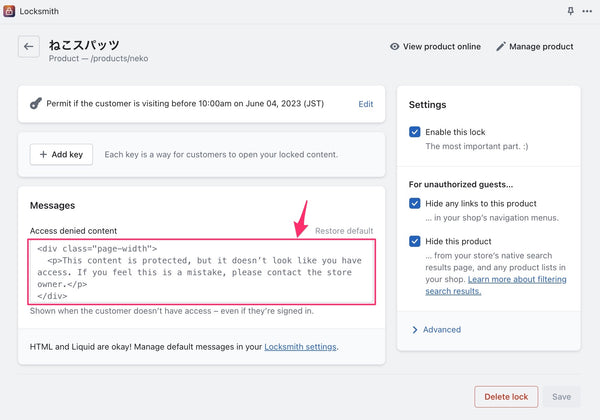The image size is (600, 420).
Task: Click the key icon beside the permit condition
Action: coord(36,103)
